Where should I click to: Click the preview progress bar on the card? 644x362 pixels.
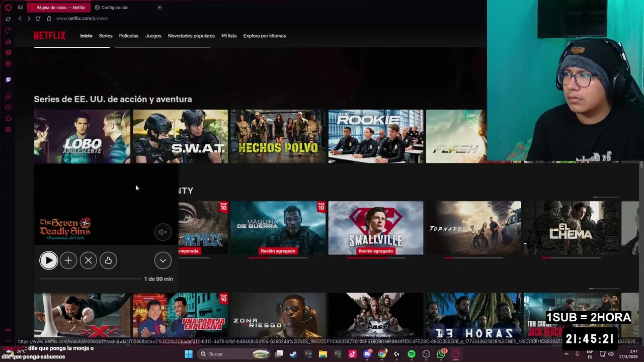[x=91, y=279]
